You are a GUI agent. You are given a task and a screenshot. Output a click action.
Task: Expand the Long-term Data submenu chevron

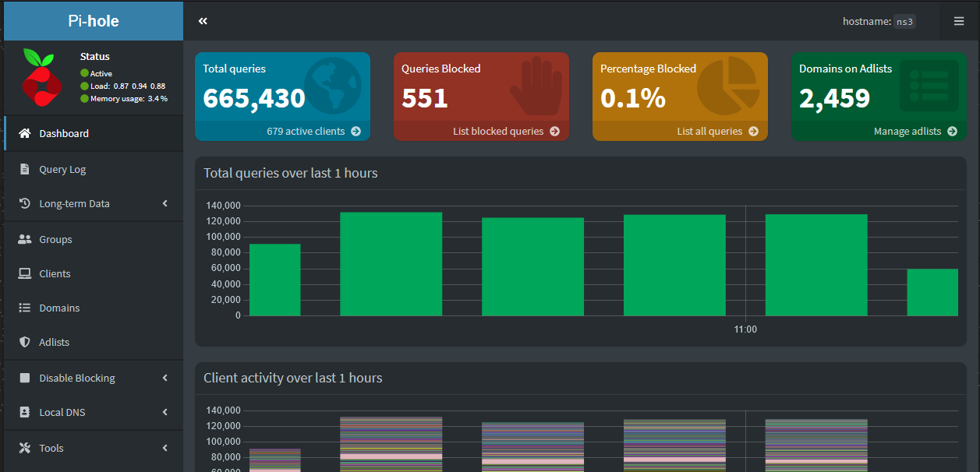(165, 203)
